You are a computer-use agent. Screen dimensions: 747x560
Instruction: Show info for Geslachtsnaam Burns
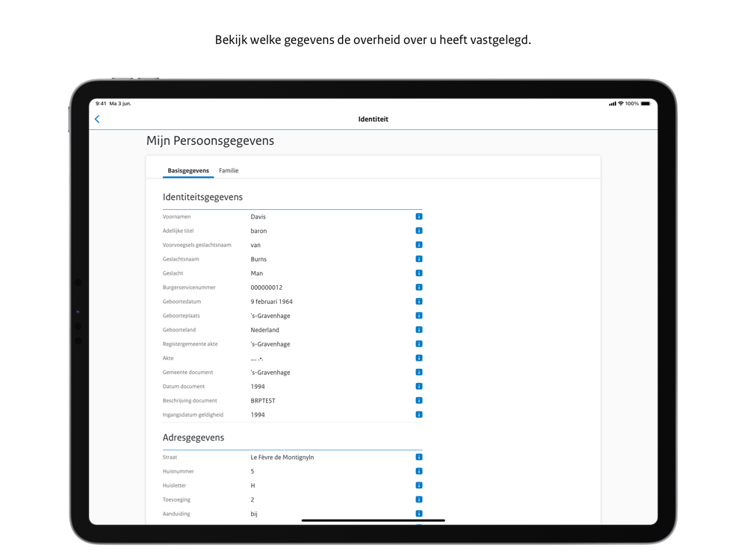(419, 259)
